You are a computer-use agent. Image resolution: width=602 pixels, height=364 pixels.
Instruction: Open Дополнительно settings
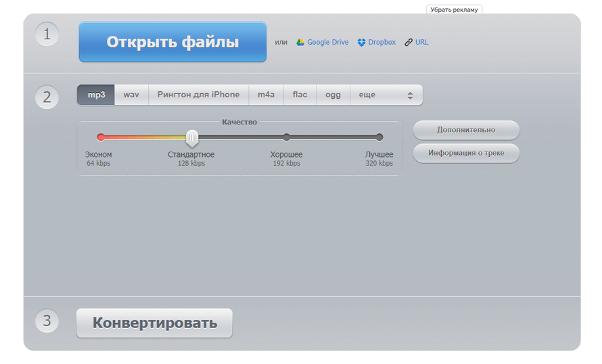466,130
